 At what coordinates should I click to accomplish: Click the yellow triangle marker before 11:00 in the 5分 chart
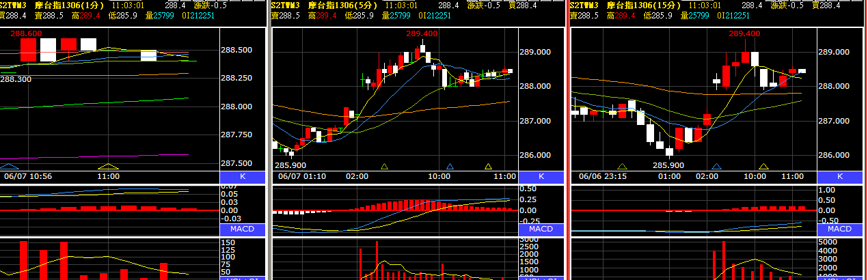(488, 166)
